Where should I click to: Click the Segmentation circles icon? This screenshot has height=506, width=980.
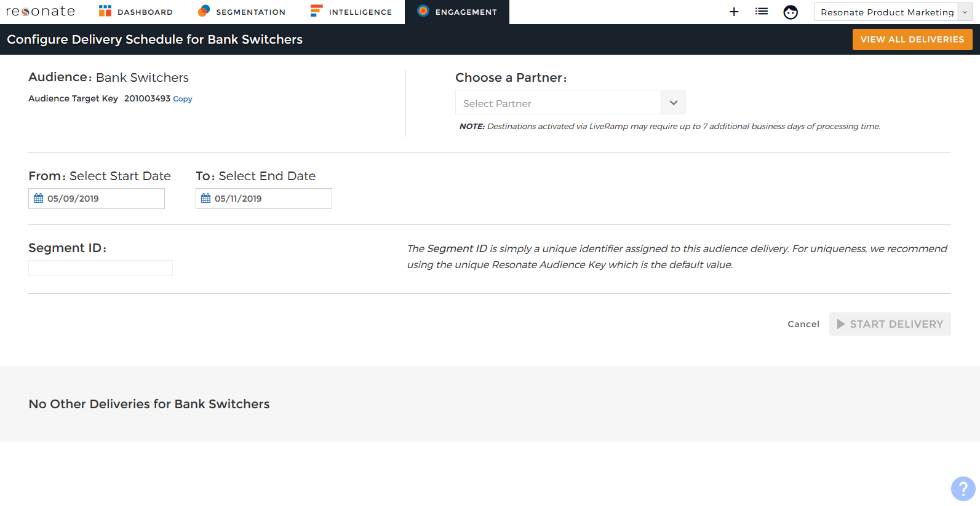204,10
